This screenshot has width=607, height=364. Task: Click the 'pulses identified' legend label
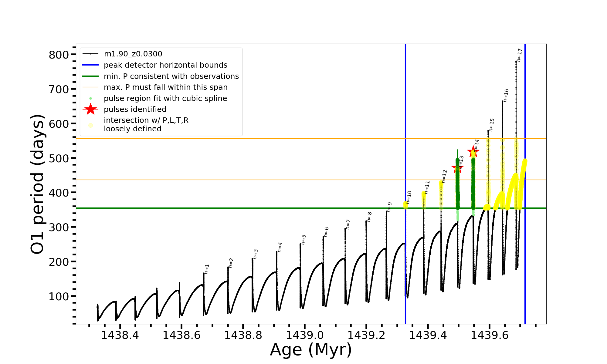[x=135, y=109]
